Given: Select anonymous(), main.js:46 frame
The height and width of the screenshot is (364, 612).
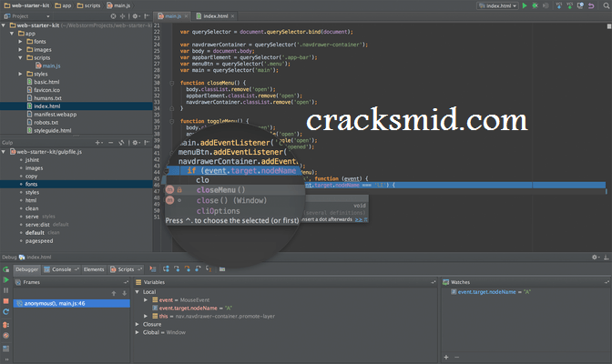Looking at the screenshot, I should (x=72, y=303).
